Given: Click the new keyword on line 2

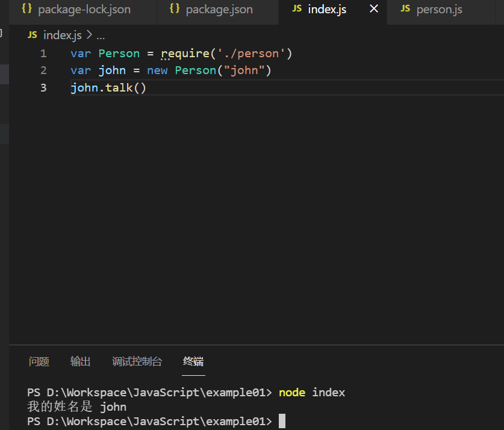Looking at the screenshot, I should (x=157, y=70).
